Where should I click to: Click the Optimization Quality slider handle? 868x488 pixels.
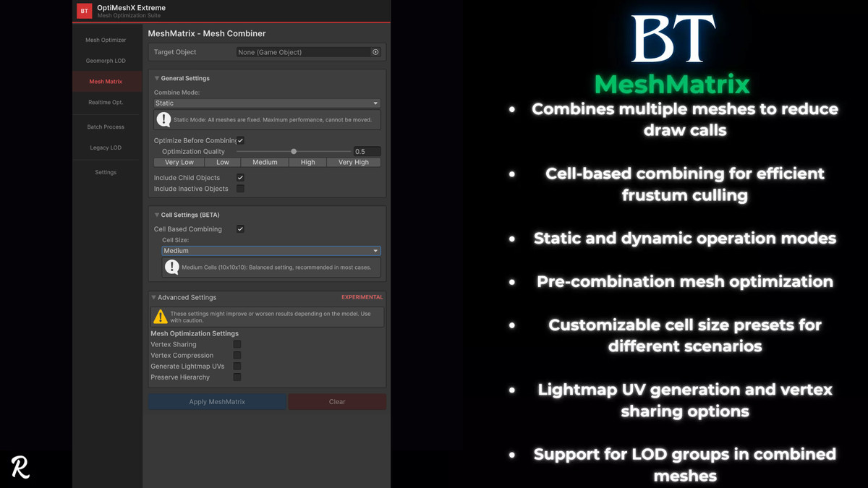[294, 152]
